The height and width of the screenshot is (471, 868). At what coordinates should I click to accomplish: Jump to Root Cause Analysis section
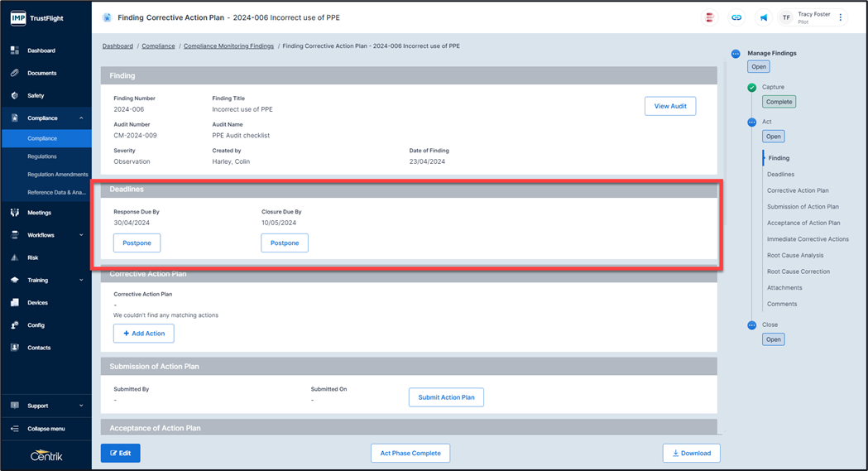click(x=795, y=255)
